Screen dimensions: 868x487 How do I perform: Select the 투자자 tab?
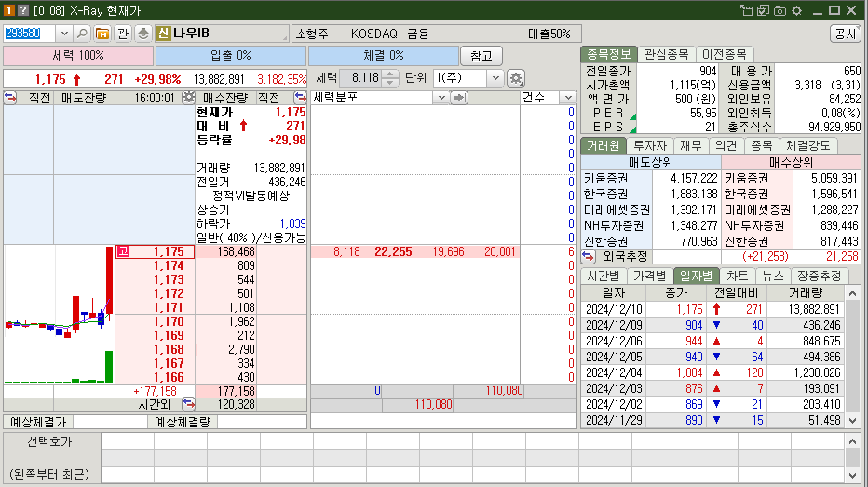(x=650, y=145)
